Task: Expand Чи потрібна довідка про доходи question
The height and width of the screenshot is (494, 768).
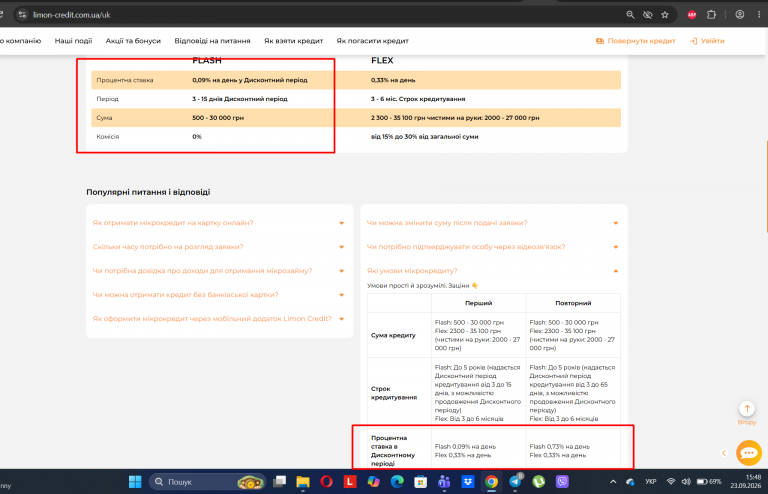Action: (218, 271)
